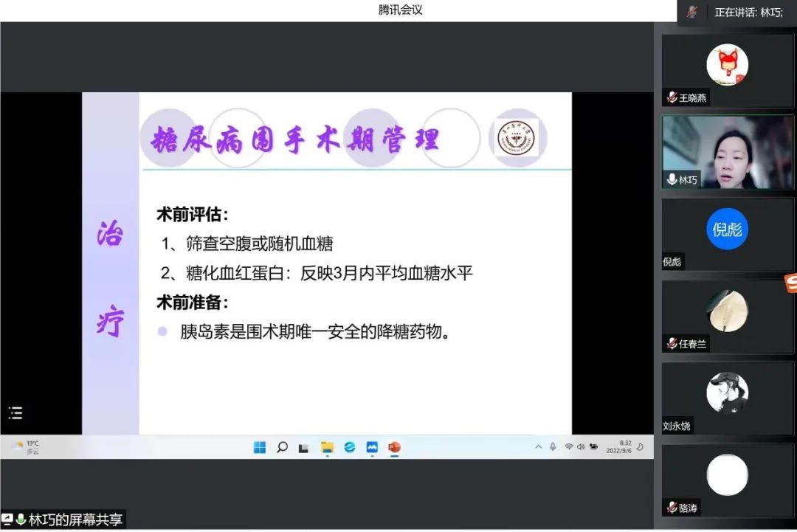Open the taskbar Search magnifier icon

[282, 447]
